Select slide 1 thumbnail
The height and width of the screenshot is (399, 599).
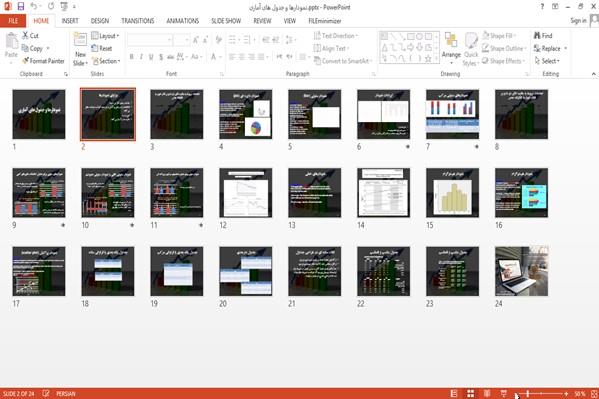coord(39,114)
